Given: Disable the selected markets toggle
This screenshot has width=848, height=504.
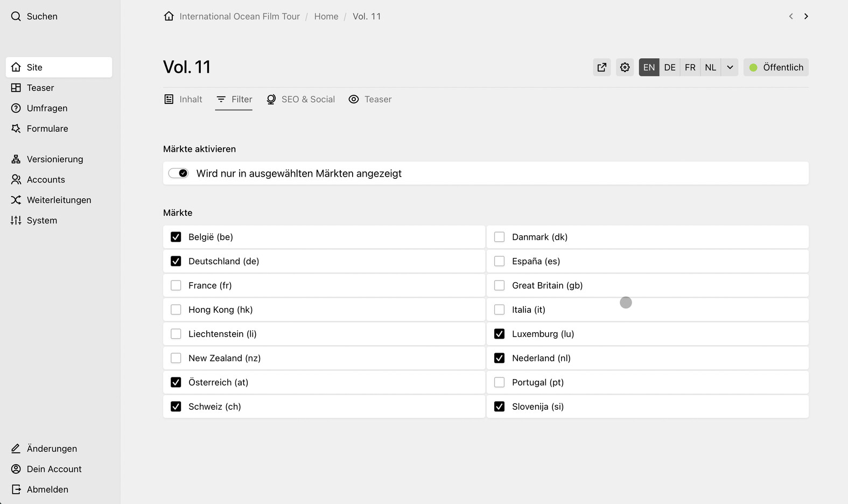Looking at the screenshot, I should [179, 173].
